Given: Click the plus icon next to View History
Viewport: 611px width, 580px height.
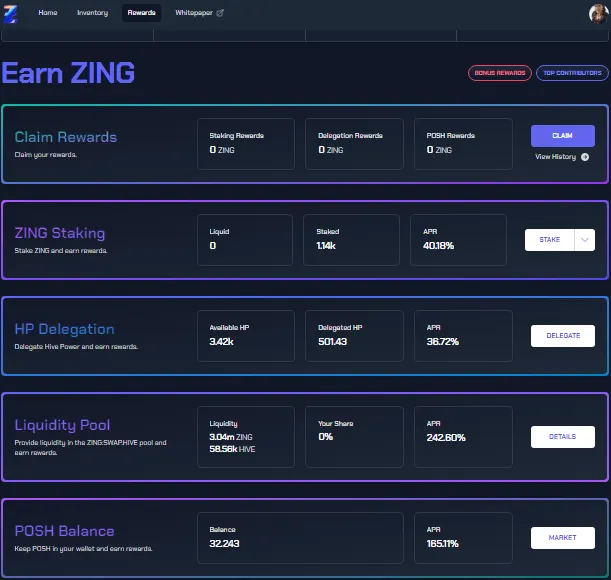Looking at the screenshot, I should tap(585, 157).
